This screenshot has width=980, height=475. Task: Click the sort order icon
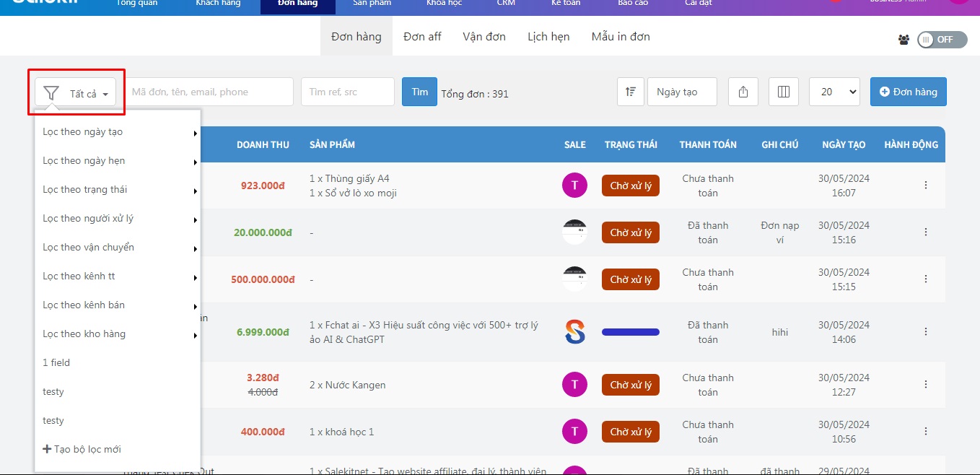click(x=631, y=92)
